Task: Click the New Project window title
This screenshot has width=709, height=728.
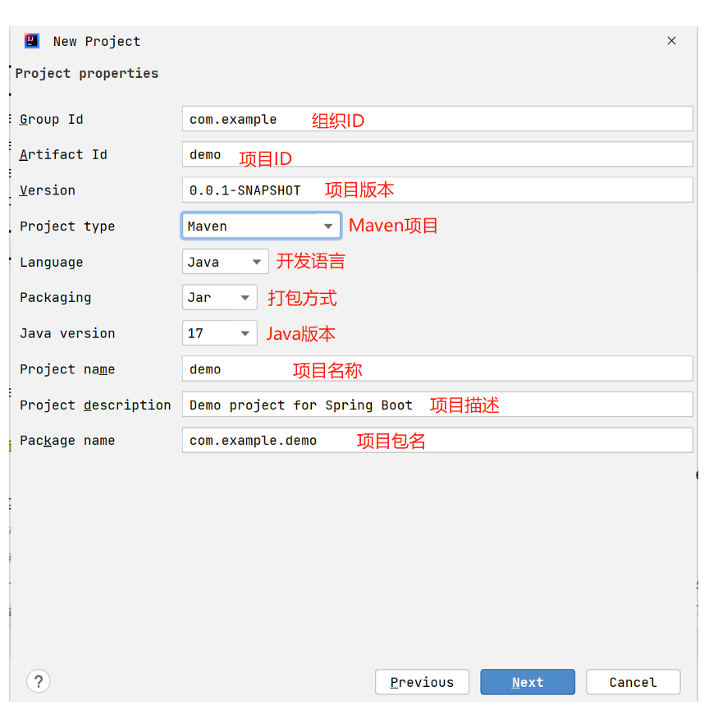Action: point(97,41)
